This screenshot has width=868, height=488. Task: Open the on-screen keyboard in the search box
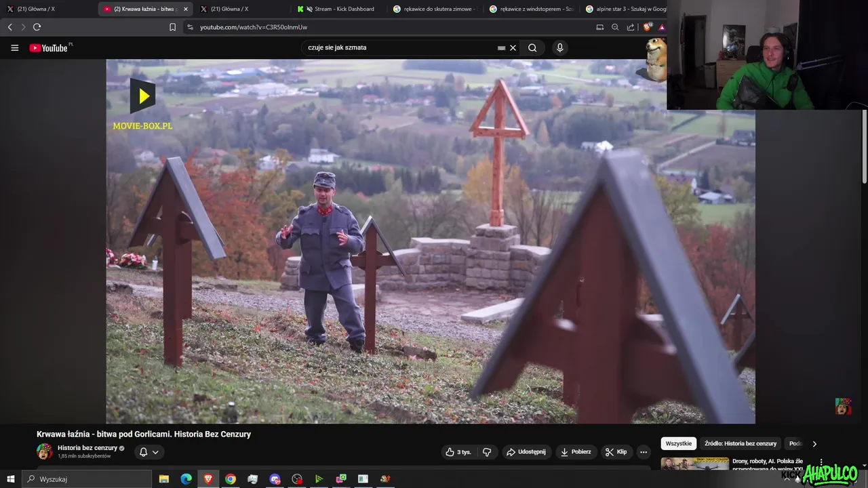(x=501, y=48)
